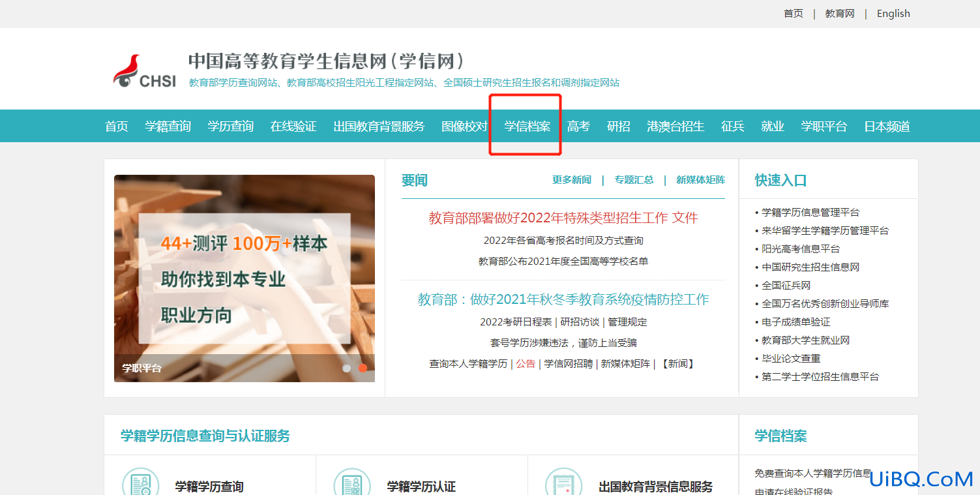Open 高考 in the navigation bar

[x=578, y=127]
